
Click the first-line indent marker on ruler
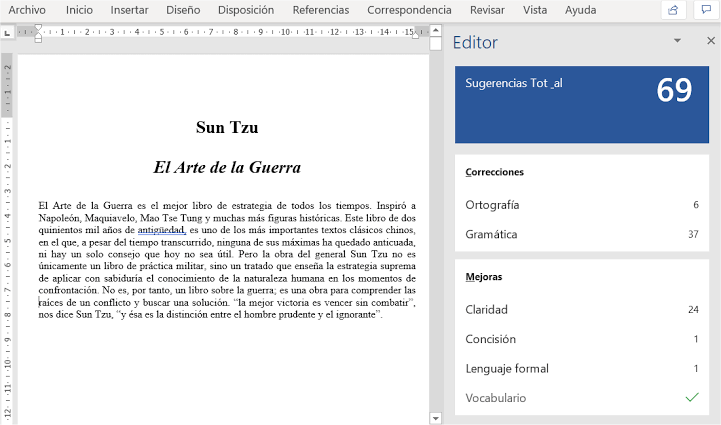38,28
